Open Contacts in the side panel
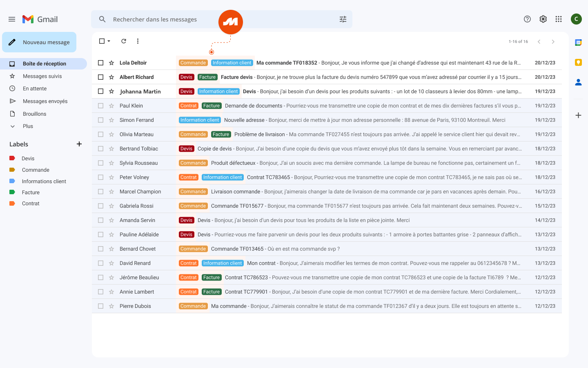 [x=578, y=82]
